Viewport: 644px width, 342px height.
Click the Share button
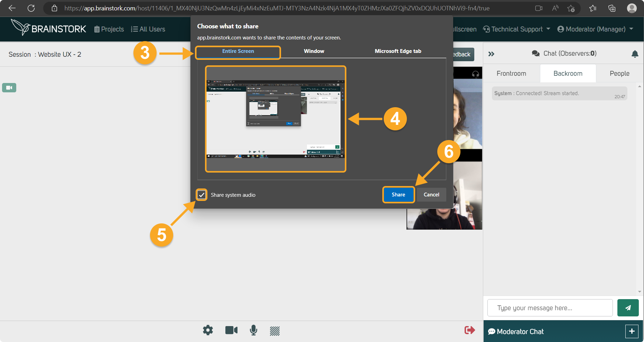coord(398,195)
